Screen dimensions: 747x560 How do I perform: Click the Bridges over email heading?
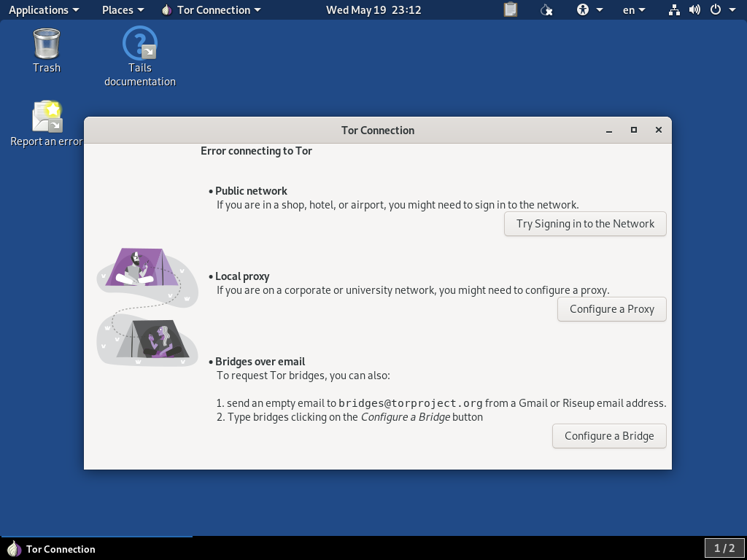(x=260, y=362)
